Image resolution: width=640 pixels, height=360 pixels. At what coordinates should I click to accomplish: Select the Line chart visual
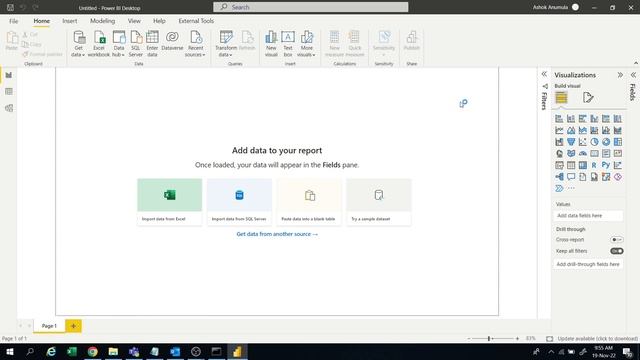(x=559, y=130)
